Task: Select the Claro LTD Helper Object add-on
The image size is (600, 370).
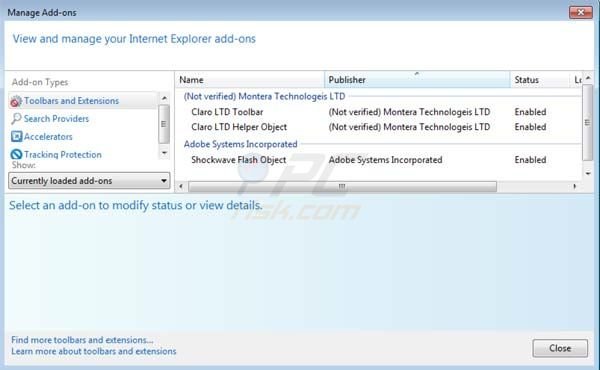Action: point(239,127)
